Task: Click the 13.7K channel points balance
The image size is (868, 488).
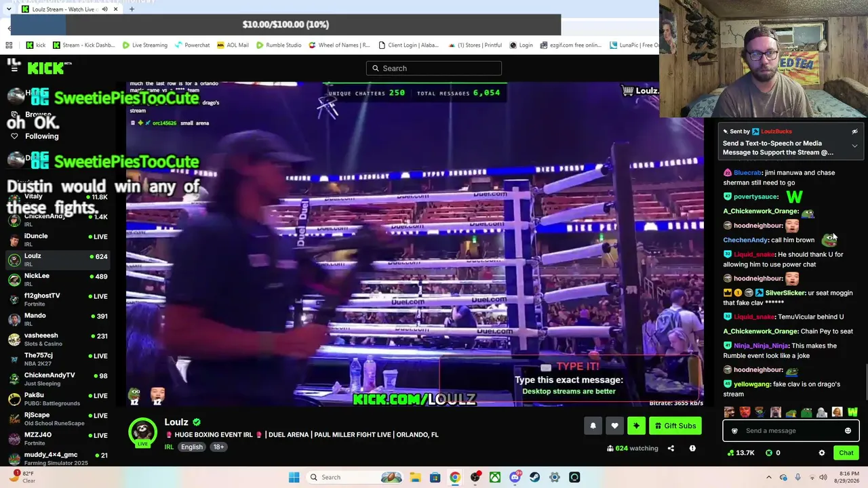Action: point(741,453)
